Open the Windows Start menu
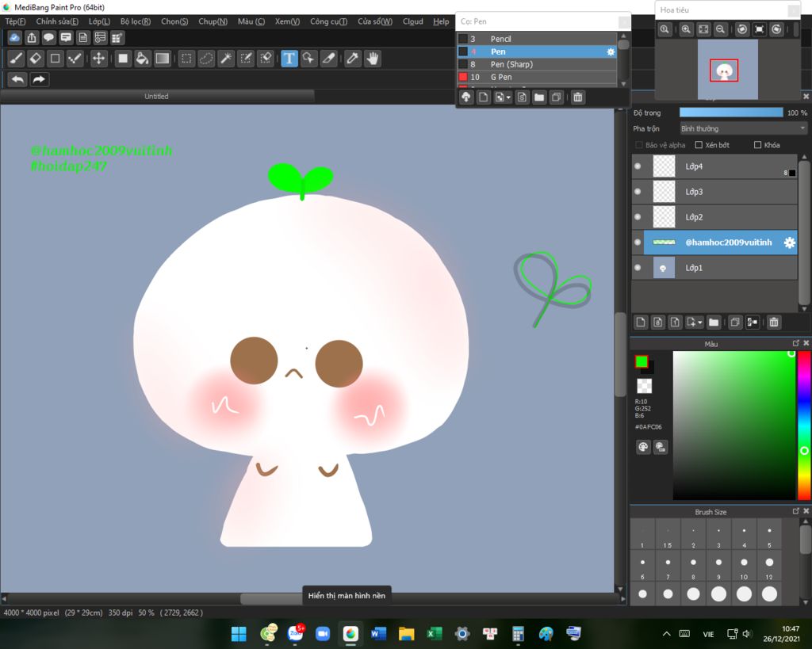 (x=239, y=633)
